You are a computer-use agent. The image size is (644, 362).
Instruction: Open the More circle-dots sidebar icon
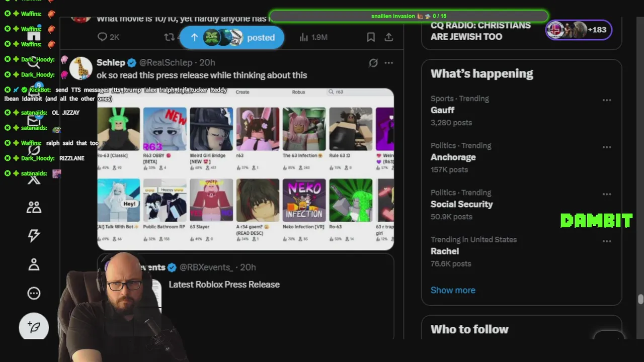[34, 293]
